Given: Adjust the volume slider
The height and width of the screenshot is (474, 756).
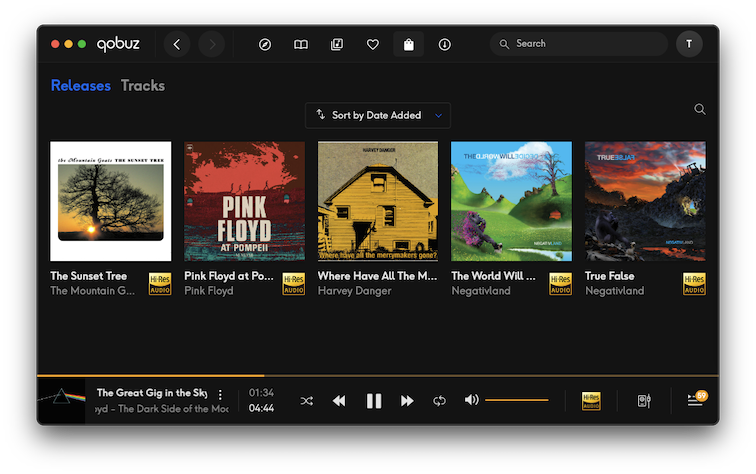Looking at the screenshot, I should pos(517,400).
